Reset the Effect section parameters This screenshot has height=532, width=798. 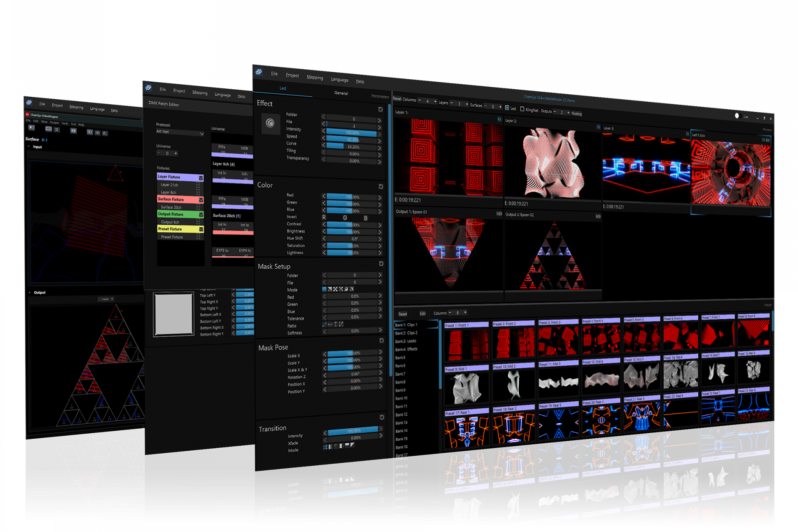381,109
